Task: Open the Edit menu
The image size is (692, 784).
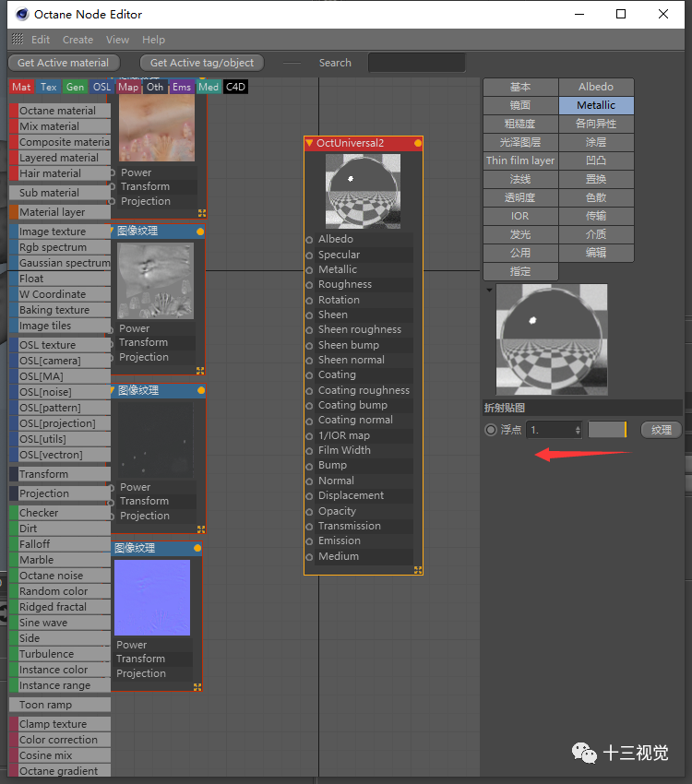Action: (x=41, y=40)
